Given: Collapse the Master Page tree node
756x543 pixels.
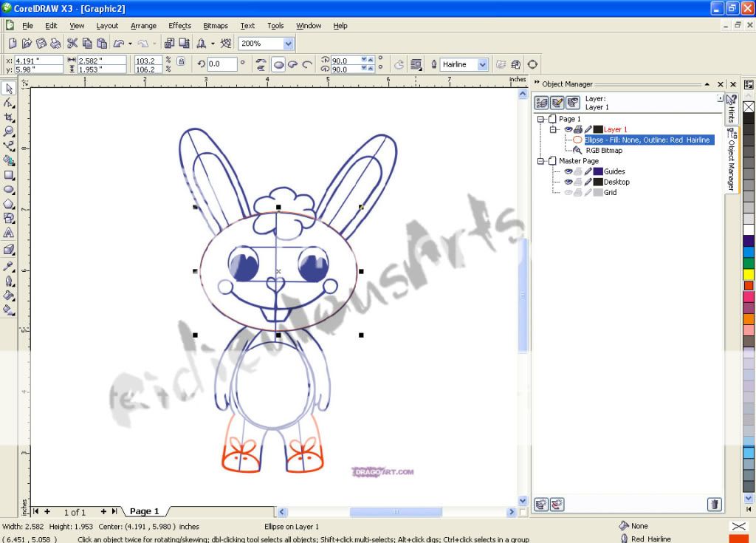Looking at the screenshot, I should click(541, 161).
